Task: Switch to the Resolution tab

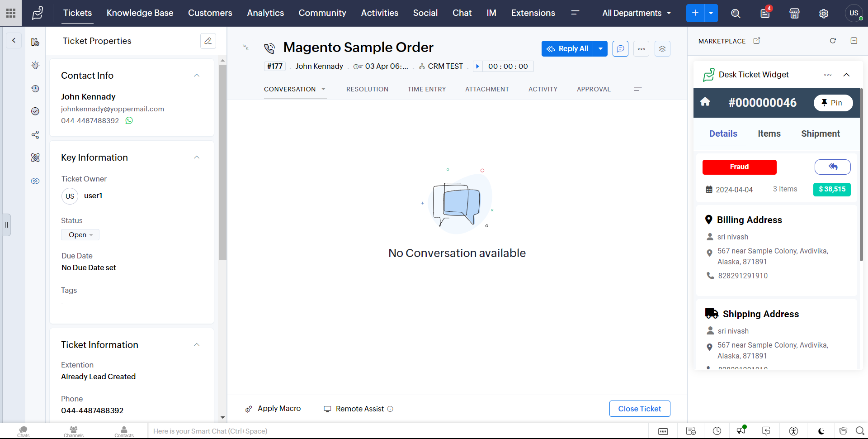Action: tap(367, 89)
